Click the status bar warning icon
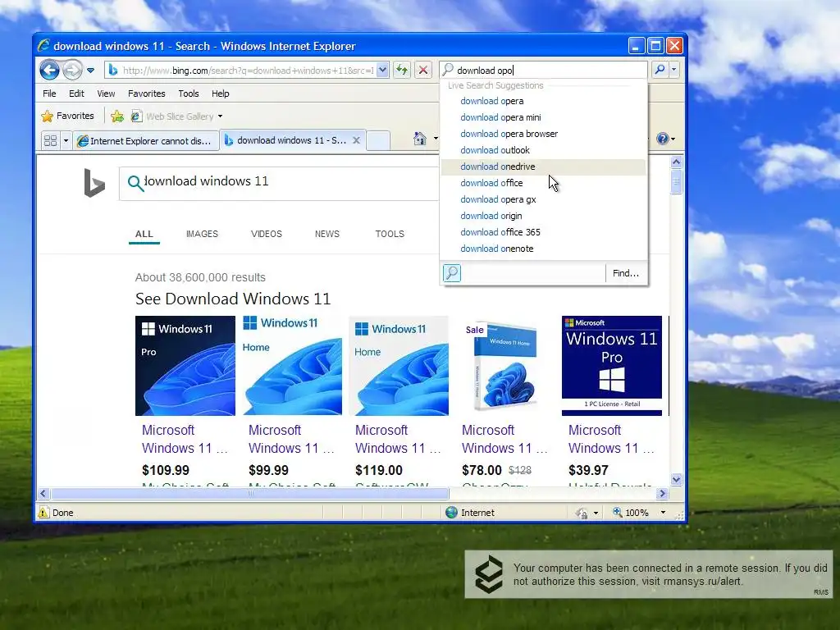840x630 pixels. (x=43, y=513)
